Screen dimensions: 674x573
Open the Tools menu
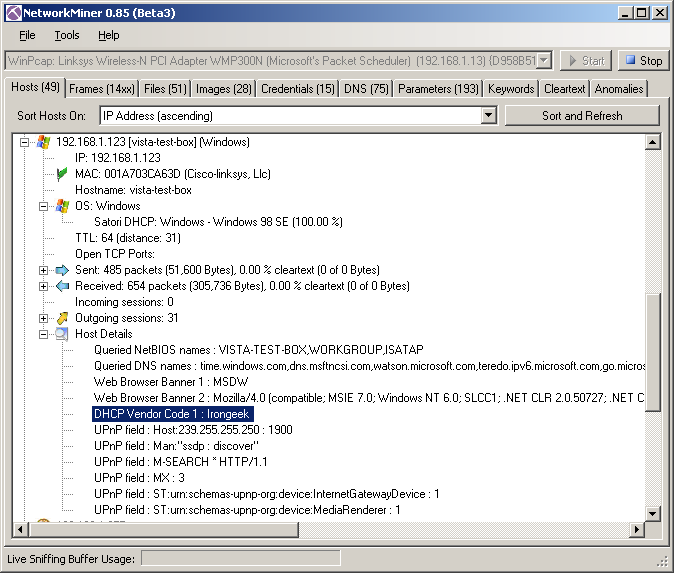click(67, 35)
